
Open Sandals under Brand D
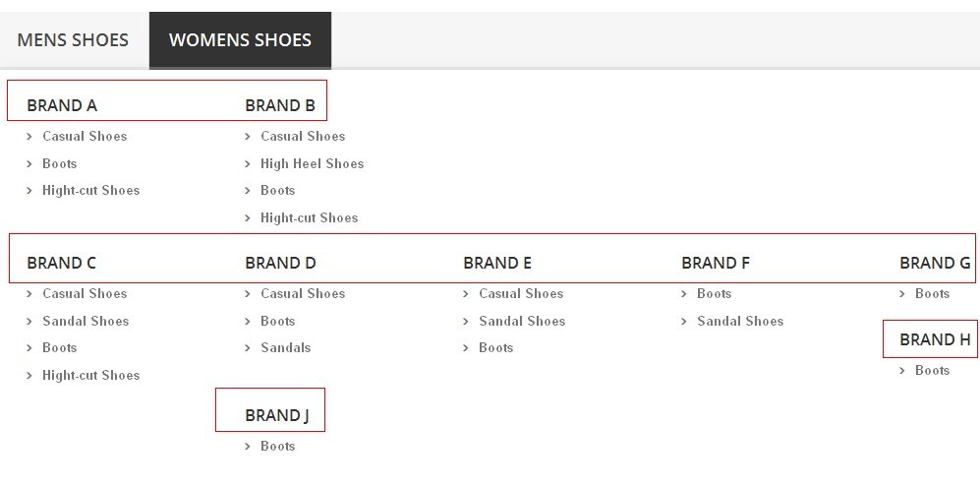click(285, 347)
